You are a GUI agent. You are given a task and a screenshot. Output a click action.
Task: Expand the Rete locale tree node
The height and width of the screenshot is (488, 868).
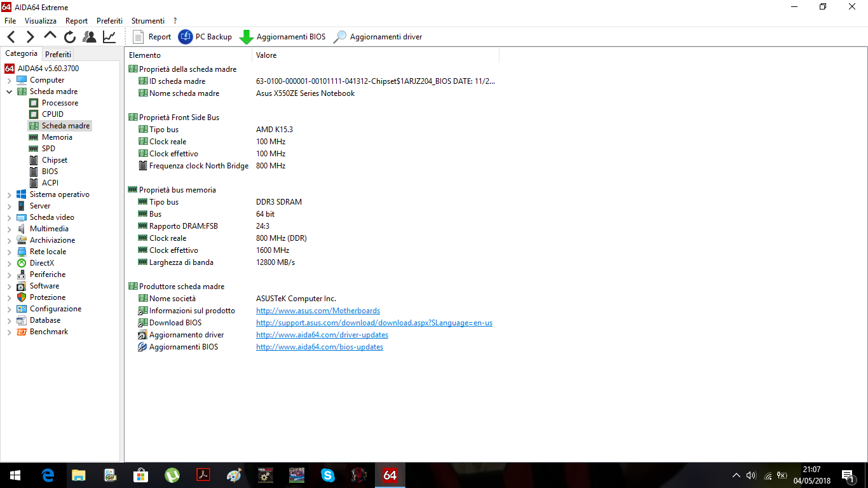click(x=9, y=252)
